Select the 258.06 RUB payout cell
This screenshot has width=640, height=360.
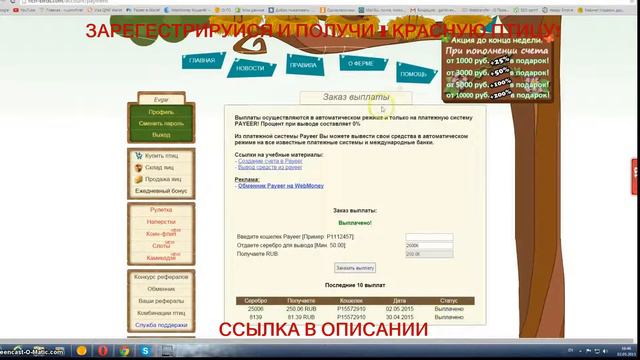[x=301, y=309]
